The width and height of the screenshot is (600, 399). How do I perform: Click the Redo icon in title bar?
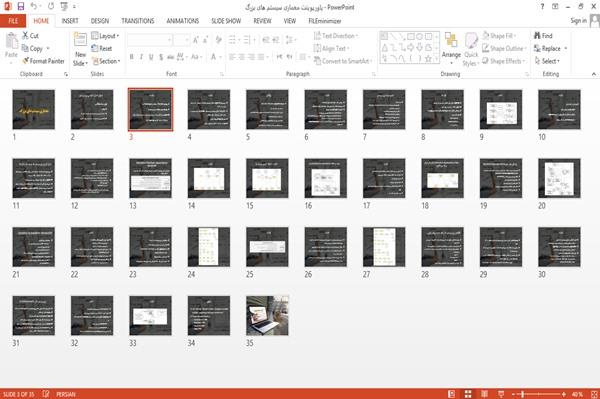point(51,7)
